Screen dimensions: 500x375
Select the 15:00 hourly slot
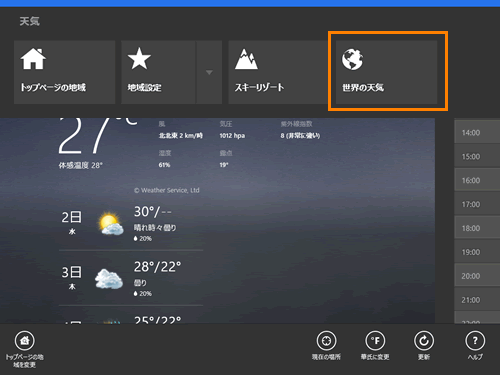[x=477, y=157]
